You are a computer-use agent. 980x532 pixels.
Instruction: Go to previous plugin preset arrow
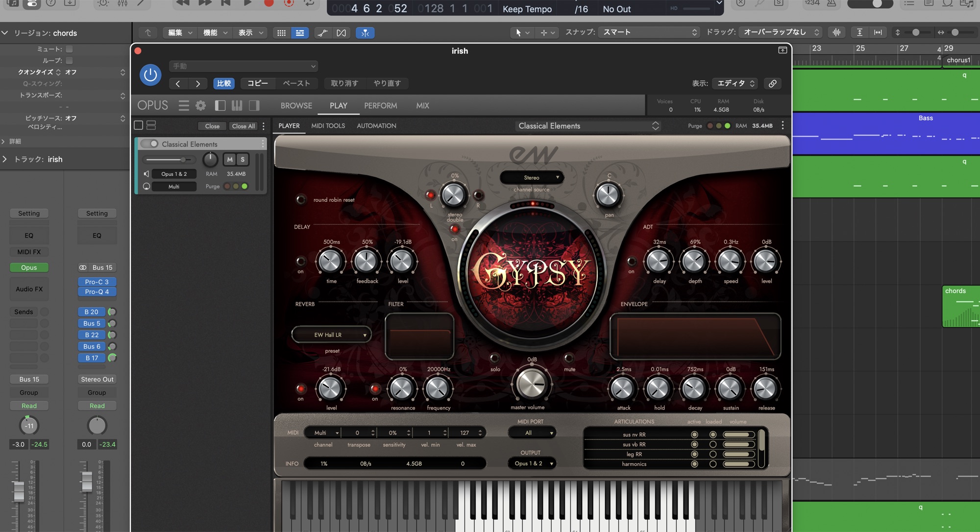[x=178, y=84]
